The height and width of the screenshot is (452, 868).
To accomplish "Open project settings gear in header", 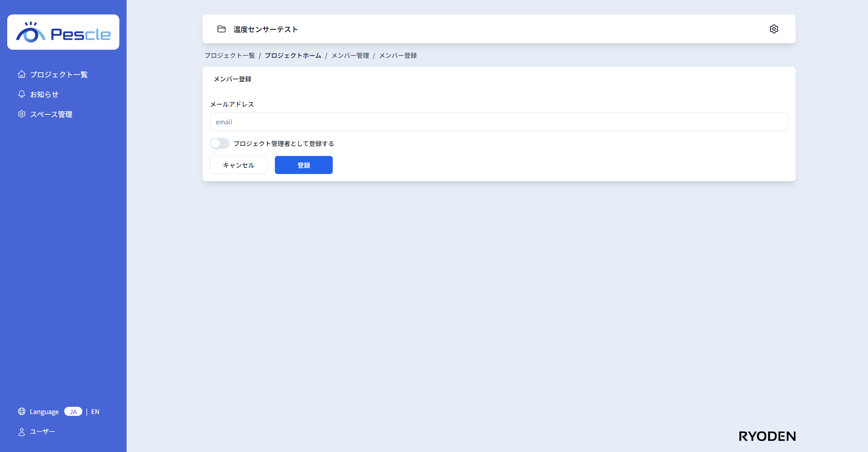I will (x=774, y=29).
